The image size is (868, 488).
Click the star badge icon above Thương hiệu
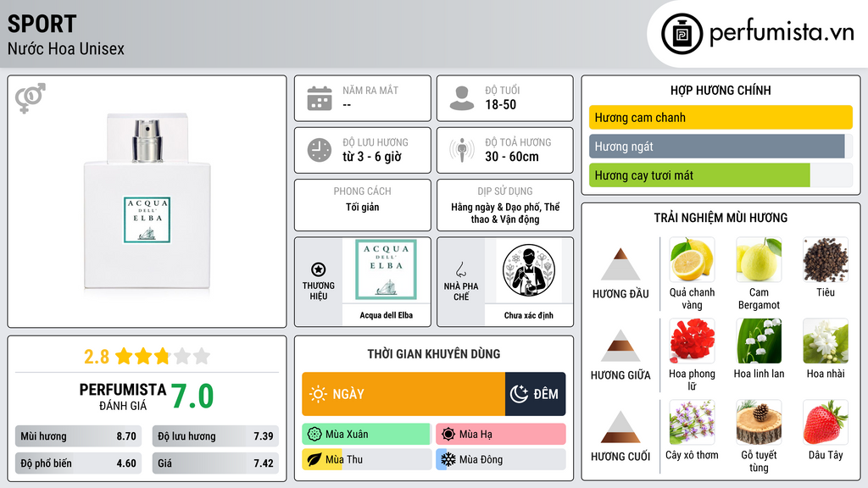tap(319, 269)
